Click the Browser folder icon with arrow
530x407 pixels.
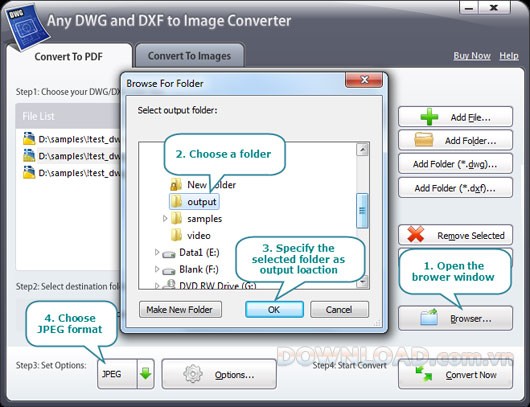click(429, 318)
